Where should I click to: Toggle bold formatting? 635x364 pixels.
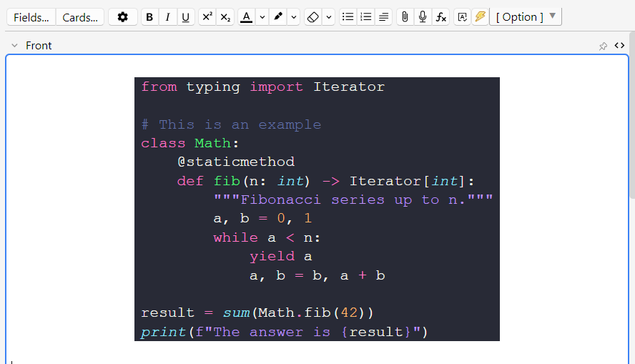tap(149, 17)
